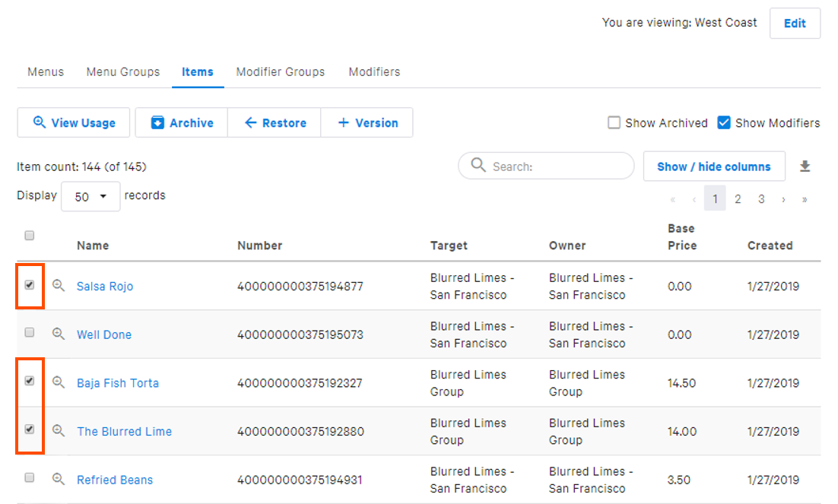Click the magnifier icon beside Salsa Rojo
The width and height of the screenshot is (838, 504).
pyautogui.click(x=59, y=286)
